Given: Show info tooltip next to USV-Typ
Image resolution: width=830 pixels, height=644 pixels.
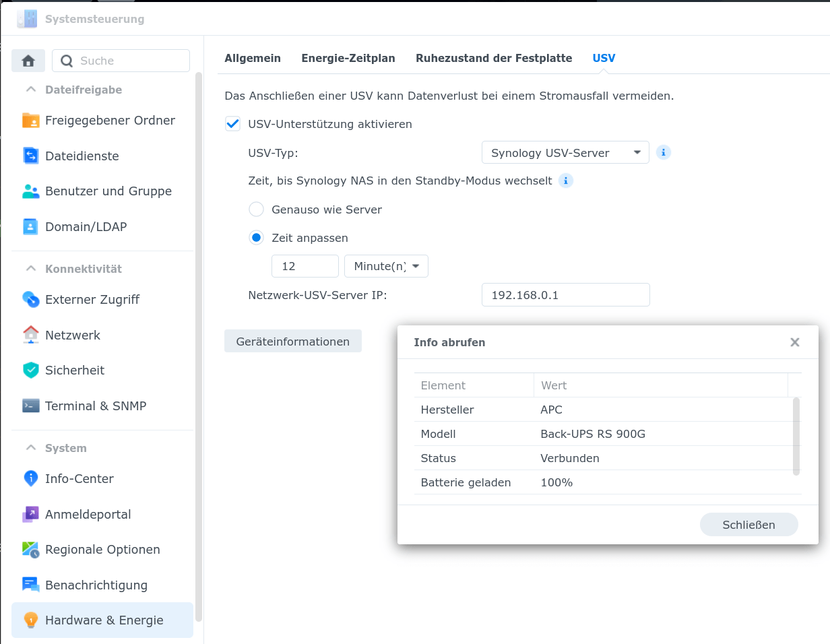Looking at the screenshot, I should coord(664,153).
